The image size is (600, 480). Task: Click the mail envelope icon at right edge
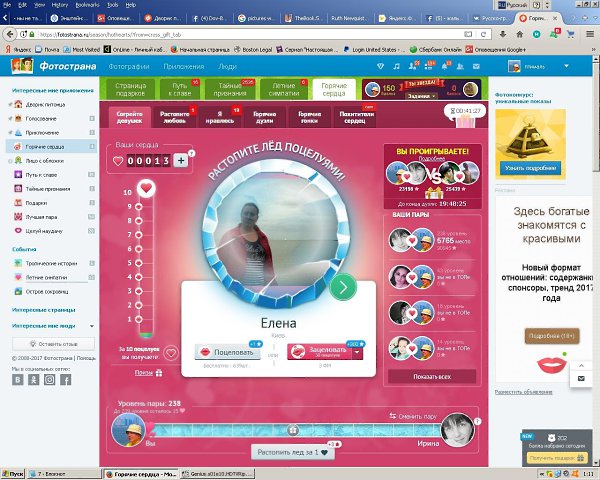coord(582,379)
